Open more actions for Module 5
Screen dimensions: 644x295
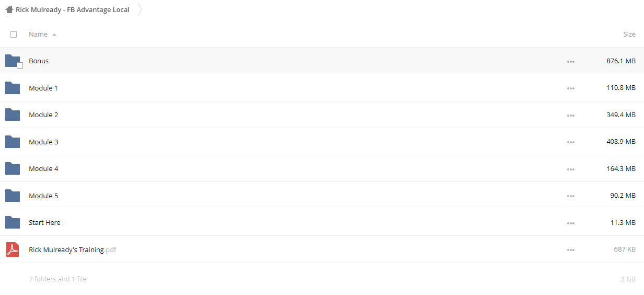click(570, 196)
